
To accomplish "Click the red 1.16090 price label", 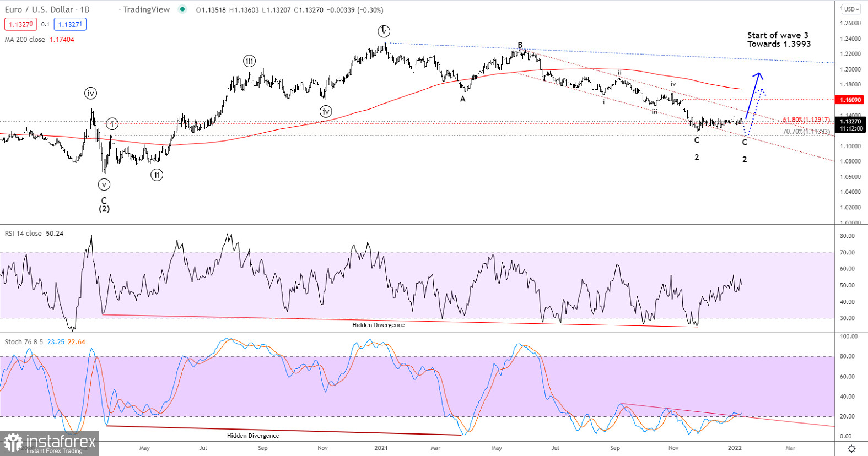I will coord(850,100).
